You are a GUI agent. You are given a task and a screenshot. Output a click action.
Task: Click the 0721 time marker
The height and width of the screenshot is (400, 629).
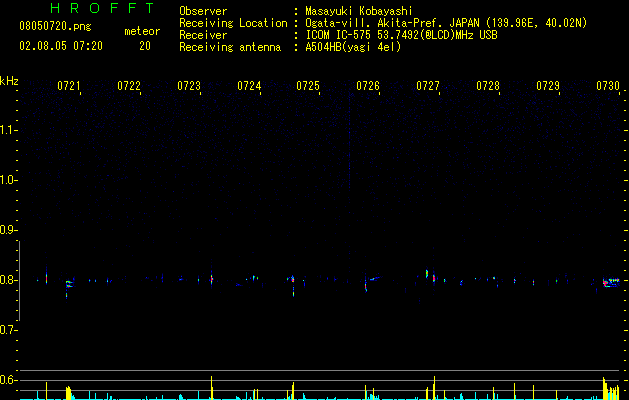(69, 86)
